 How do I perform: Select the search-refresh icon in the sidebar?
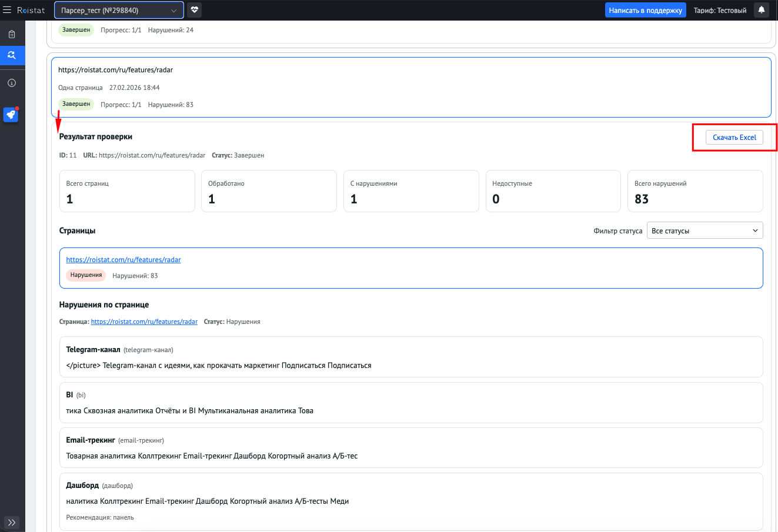pos(12,56)
